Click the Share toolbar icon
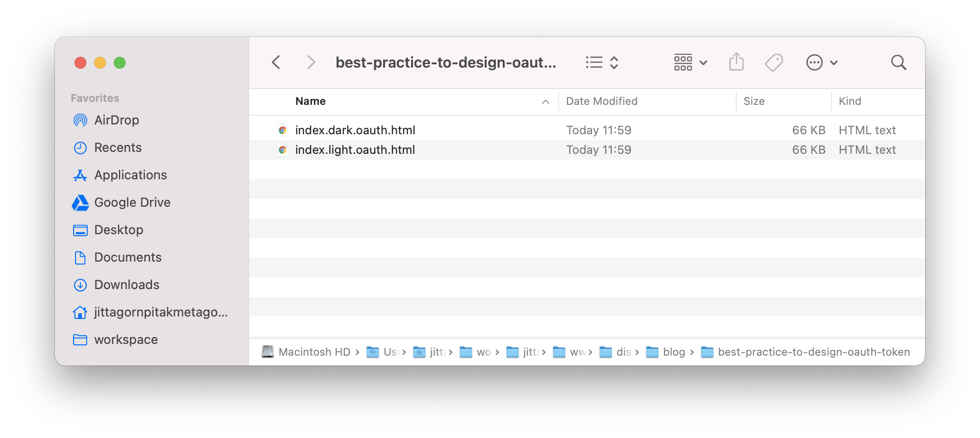Image resolution: width=980 pixels, height=438 pixels. pos(736,62)
